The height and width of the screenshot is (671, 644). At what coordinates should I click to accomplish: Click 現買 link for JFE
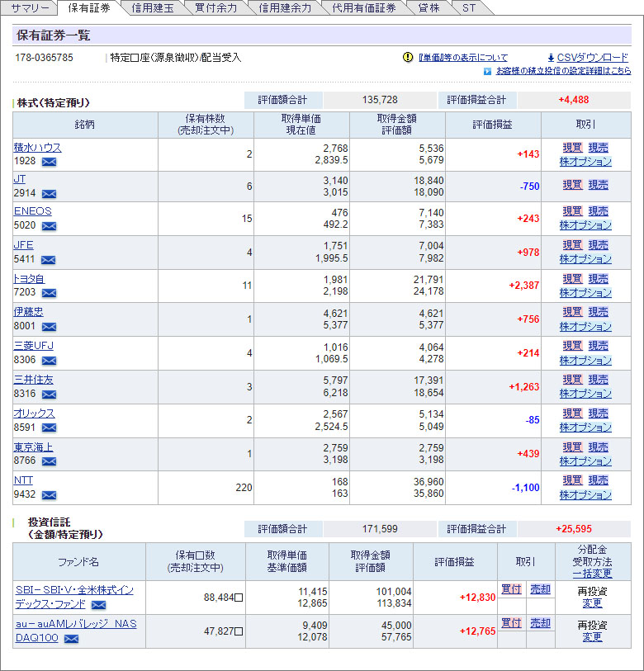572,245
